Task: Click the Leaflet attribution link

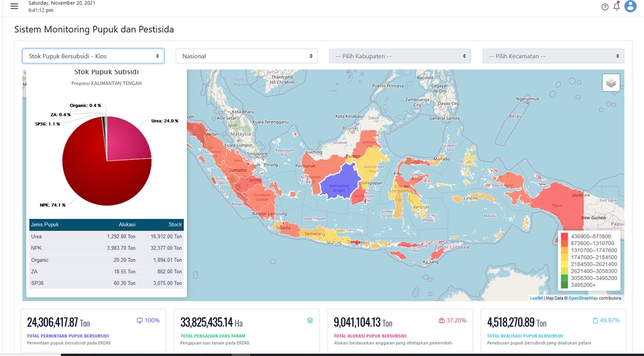Action: [x=536, y=298]
